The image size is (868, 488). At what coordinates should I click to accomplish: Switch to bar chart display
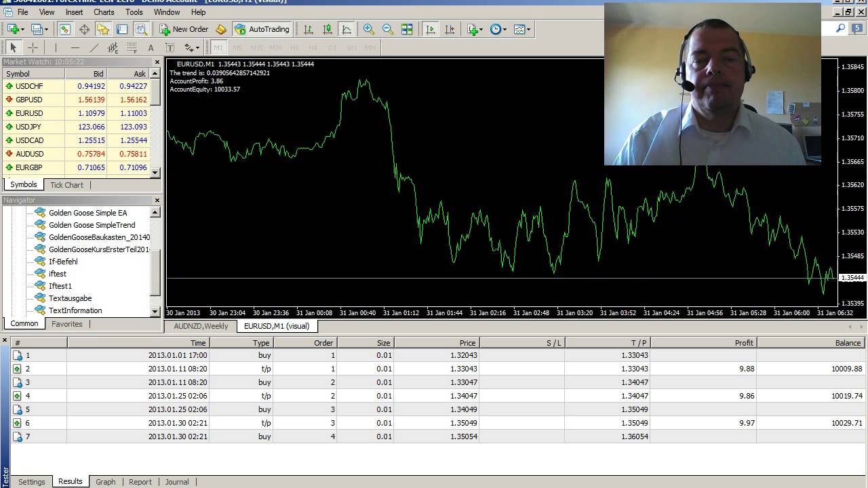309,29
